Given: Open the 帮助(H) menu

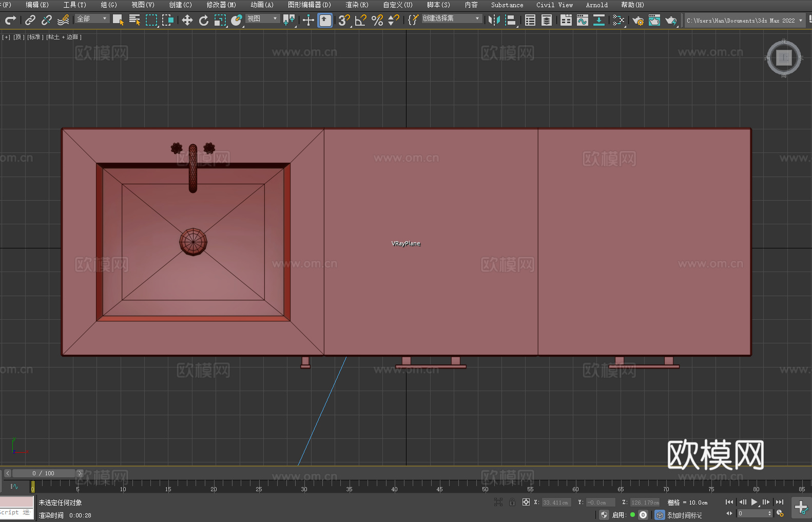Looking at the screenshot, I should tap(632, 5).
